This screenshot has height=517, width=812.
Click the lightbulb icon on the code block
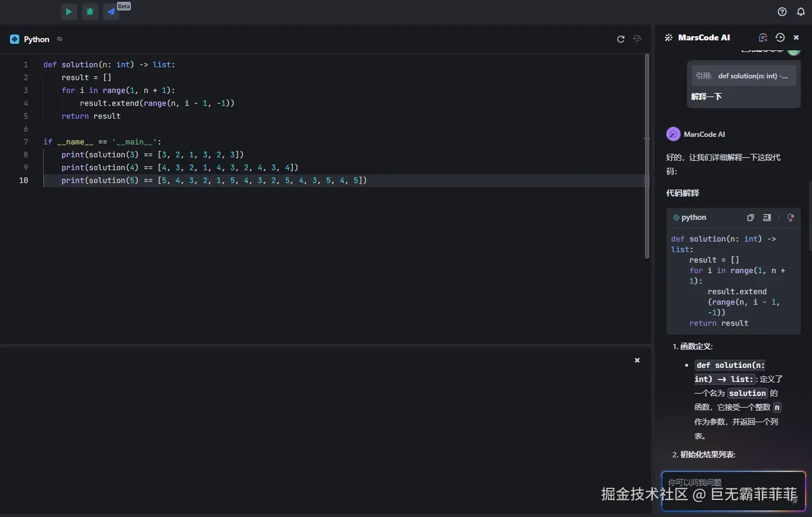tap(790, 217)
